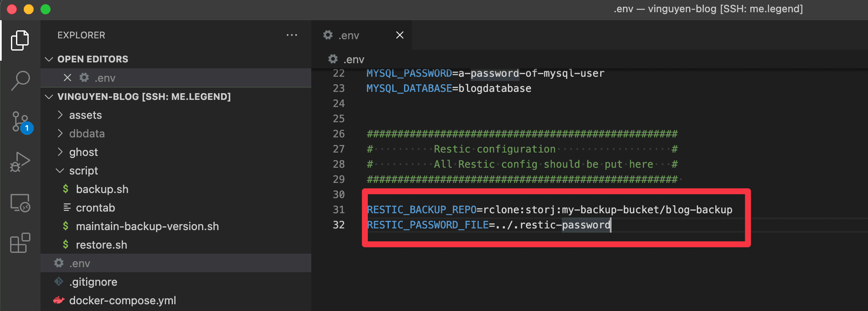Close the .env editor tab
This screenshot has width=868, height=311.
pyautogui.click(x=399, y=35)
